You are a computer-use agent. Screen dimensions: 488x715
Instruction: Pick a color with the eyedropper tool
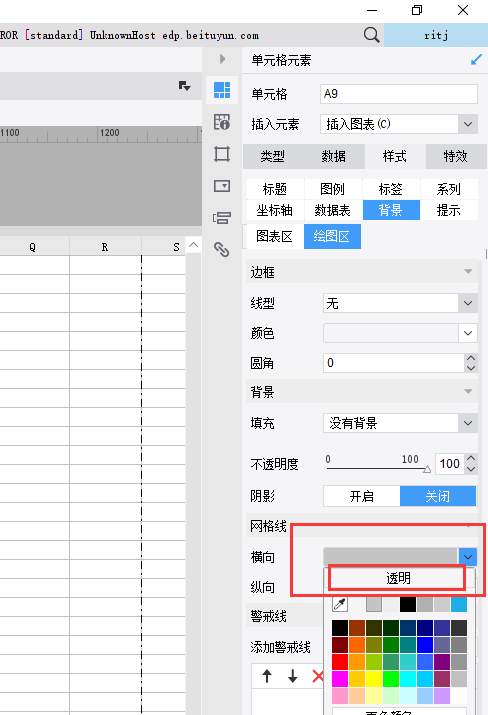coord(340,604)
